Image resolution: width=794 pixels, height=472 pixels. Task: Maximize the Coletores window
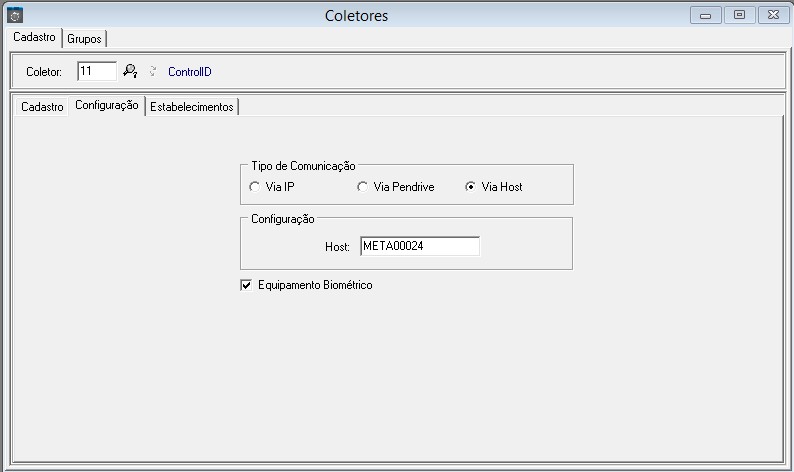click(739, 15)
